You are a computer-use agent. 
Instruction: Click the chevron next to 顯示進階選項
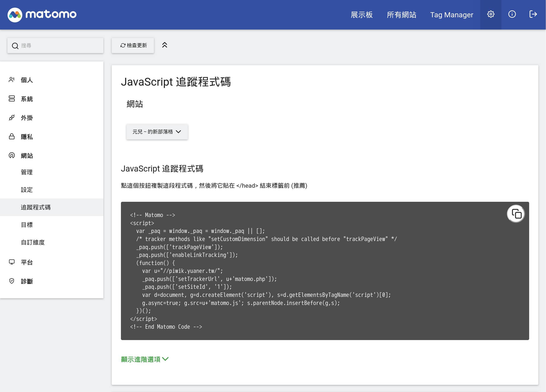[165, 359]
